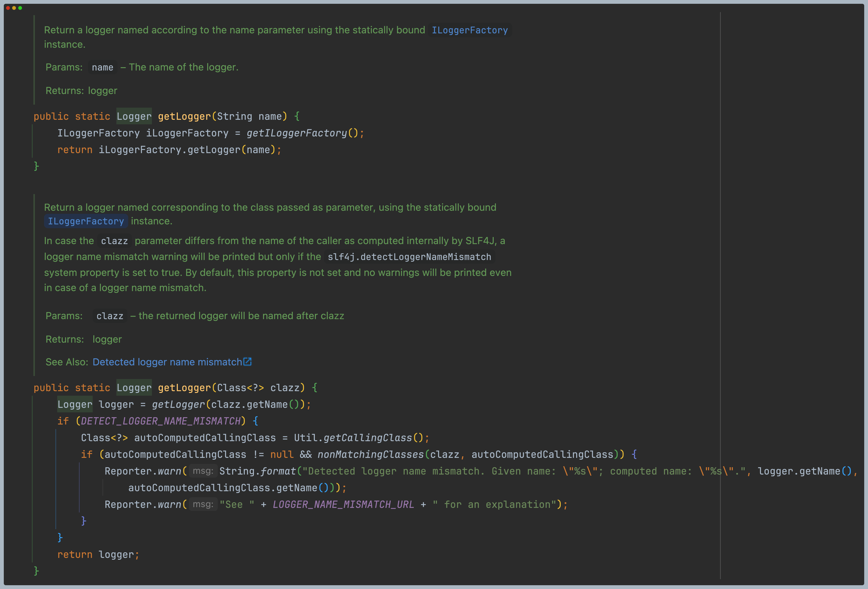Click the getILoggerFactory() method call

point(297,133)
